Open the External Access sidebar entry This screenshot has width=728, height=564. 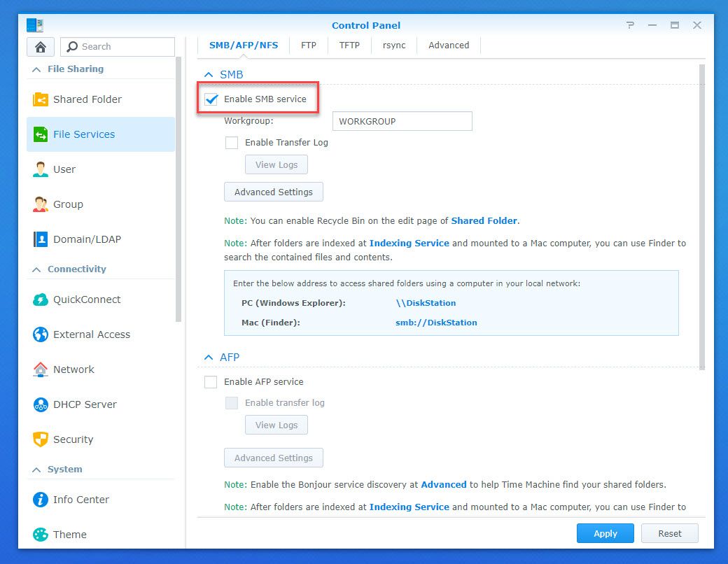pos(101,334)
